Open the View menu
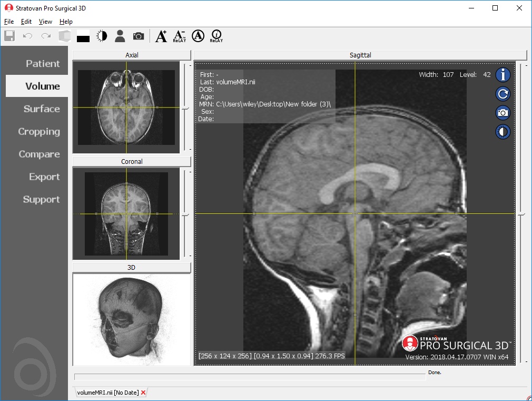This screenshot has width=532, height=401. point(45,22)
